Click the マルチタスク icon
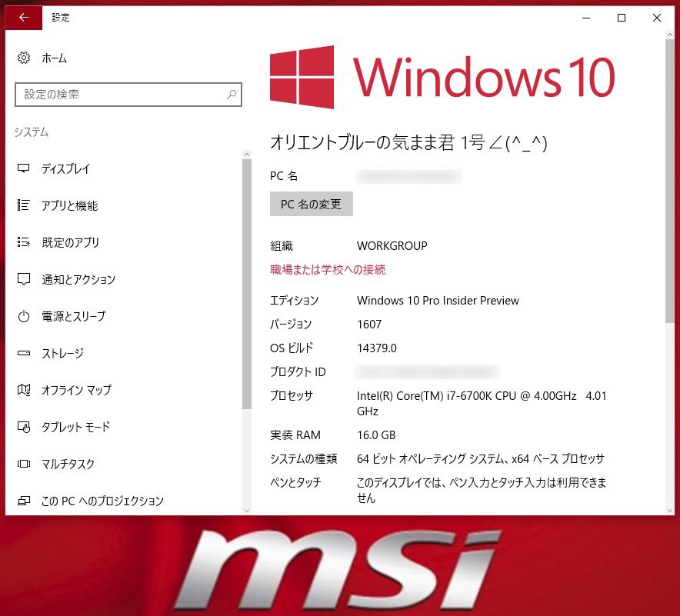The height and width of the screenshot is (616, 680). pos(23,464)
